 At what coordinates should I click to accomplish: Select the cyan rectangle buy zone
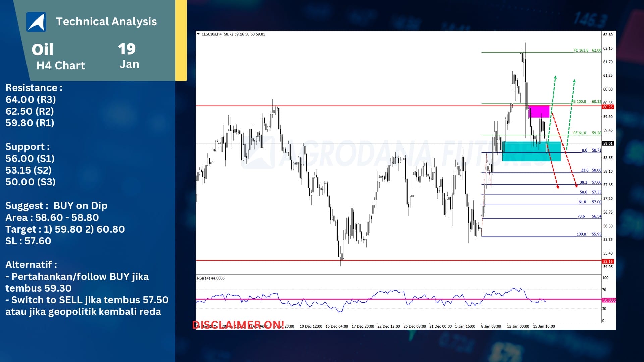531,152
